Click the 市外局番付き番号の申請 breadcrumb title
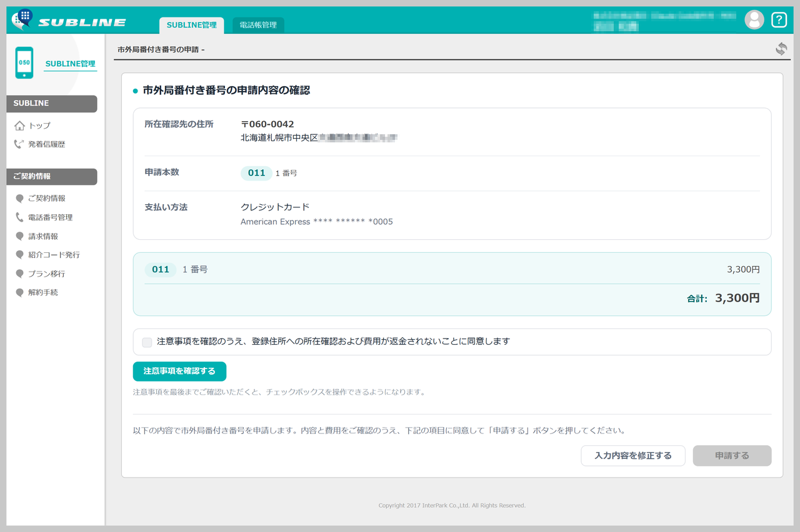The width and height of the screenshot is (800, 532). click(161, 49)
